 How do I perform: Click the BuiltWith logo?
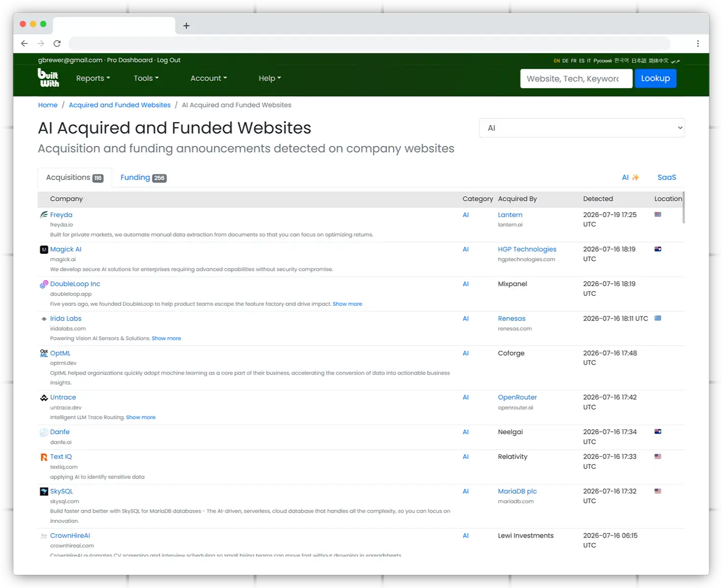[x=48, y=78]
